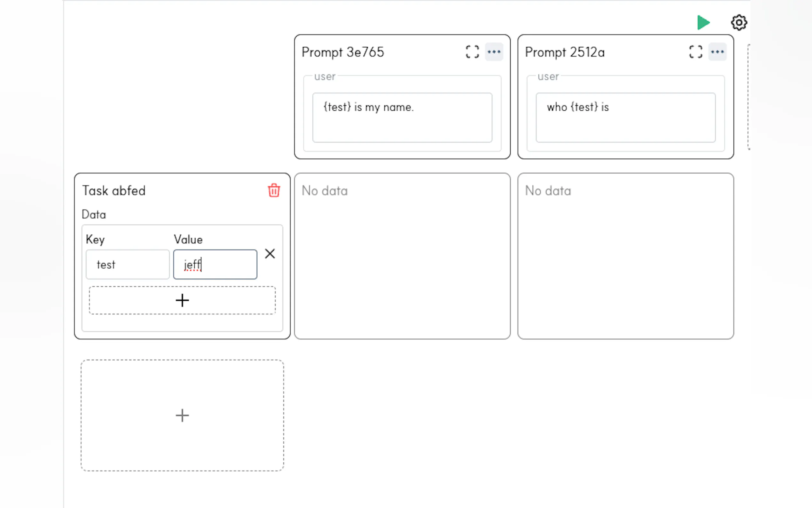Click the Key field containing test

128,265
